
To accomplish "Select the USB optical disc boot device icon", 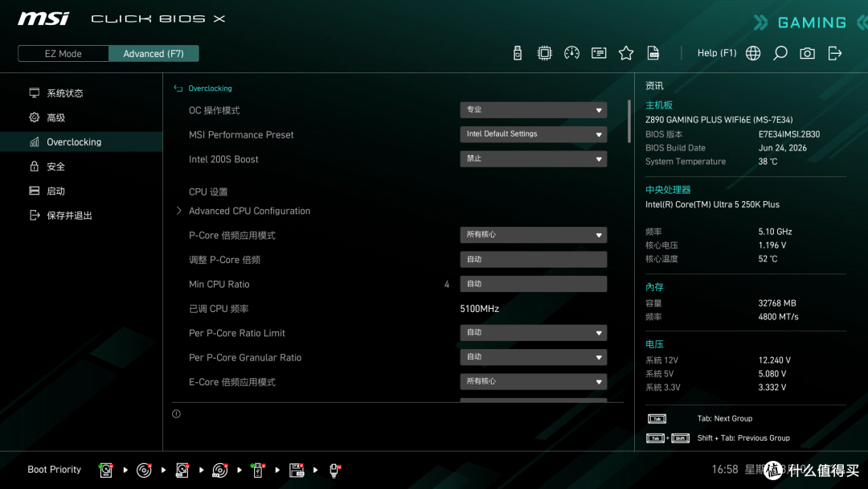I will coord(219,471).
